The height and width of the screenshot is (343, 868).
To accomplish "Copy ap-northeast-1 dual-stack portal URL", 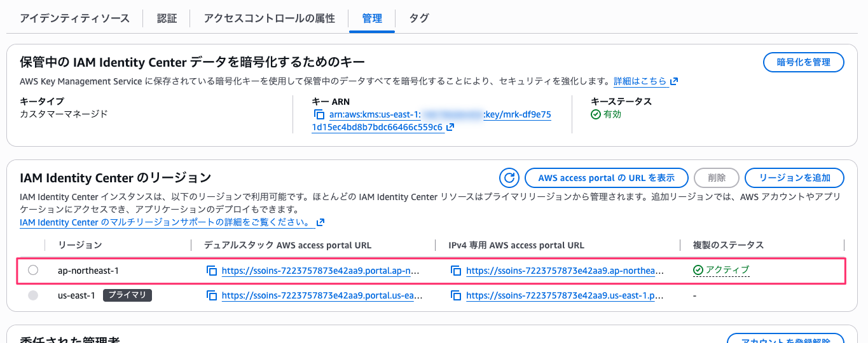I will 212,271.
